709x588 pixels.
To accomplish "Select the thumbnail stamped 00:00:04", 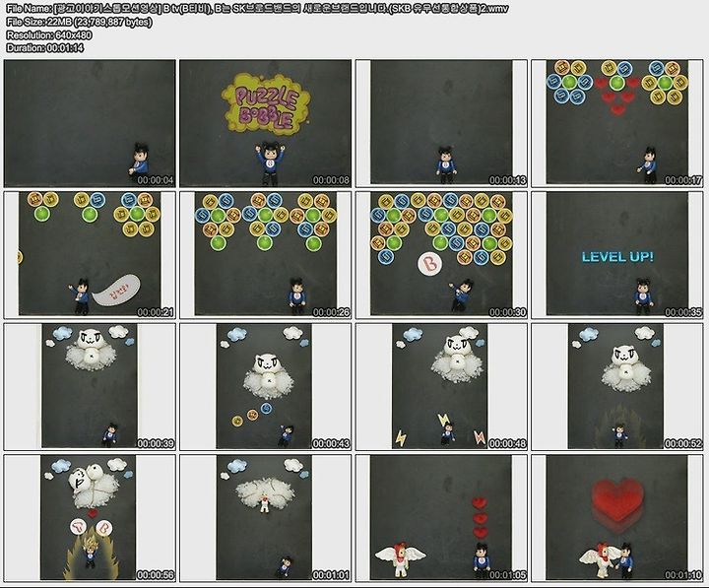I will 90,123.
